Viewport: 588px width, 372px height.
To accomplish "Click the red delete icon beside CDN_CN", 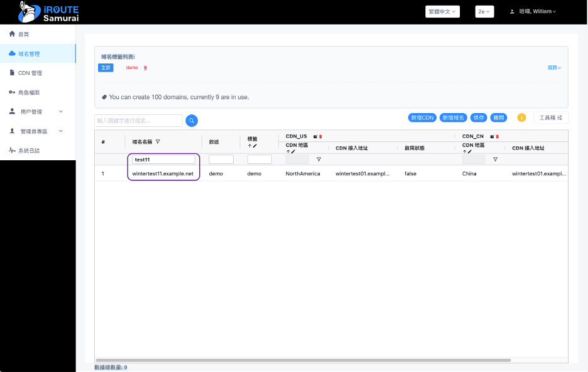I will point(497,136).
